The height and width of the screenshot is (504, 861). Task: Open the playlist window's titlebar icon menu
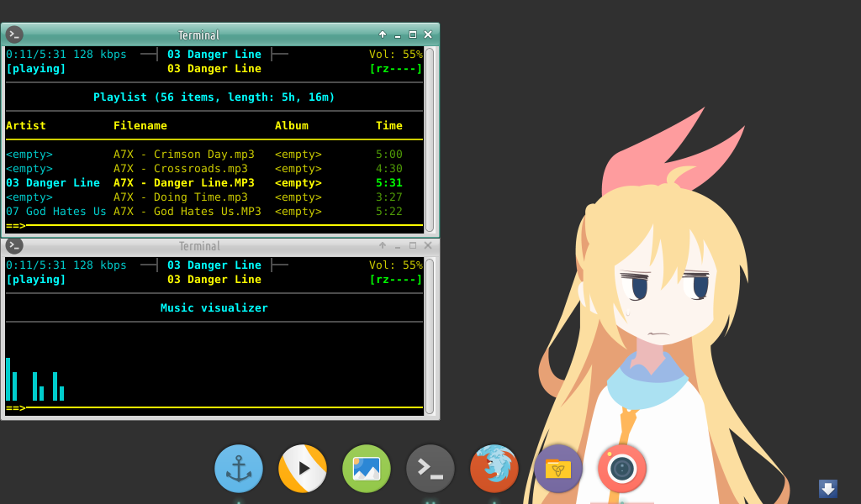click(x=13, y=34)
